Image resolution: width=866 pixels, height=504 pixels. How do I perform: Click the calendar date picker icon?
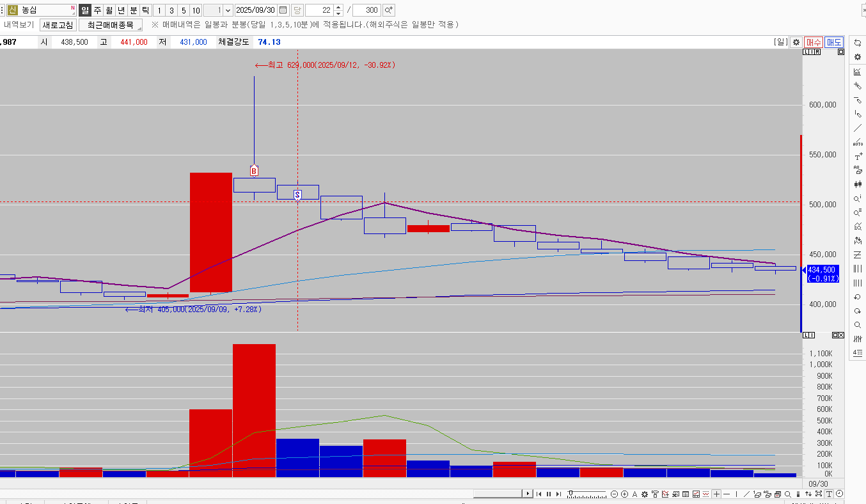pyautogui.click(x=283, y=10)
